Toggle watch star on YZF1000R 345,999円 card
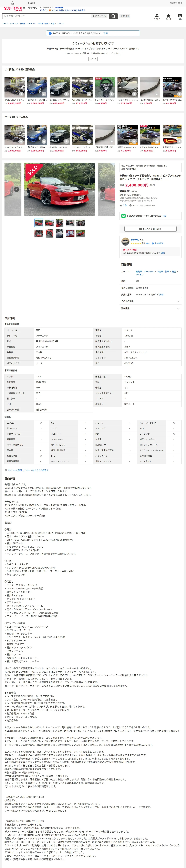This screenshot has width=186, height=868. pos(89,141)
